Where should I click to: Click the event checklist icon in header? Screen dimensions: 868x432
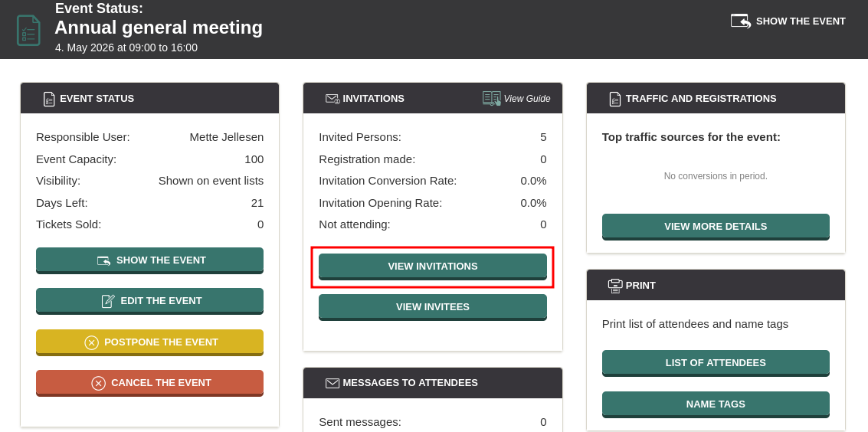click(x=28, y=30)
